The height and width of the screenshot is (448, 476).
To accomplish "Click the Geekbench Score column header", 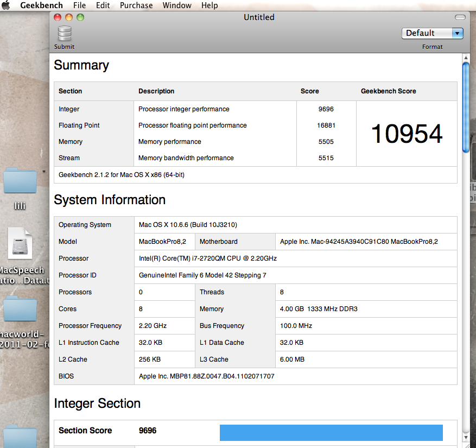I will (388, 91).
